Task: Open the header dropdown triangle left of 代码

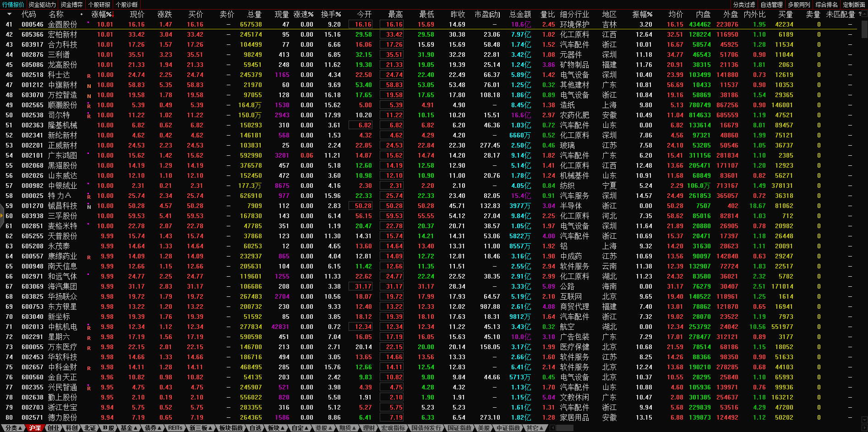Action: pyautogui.click(x=9, y=14)
